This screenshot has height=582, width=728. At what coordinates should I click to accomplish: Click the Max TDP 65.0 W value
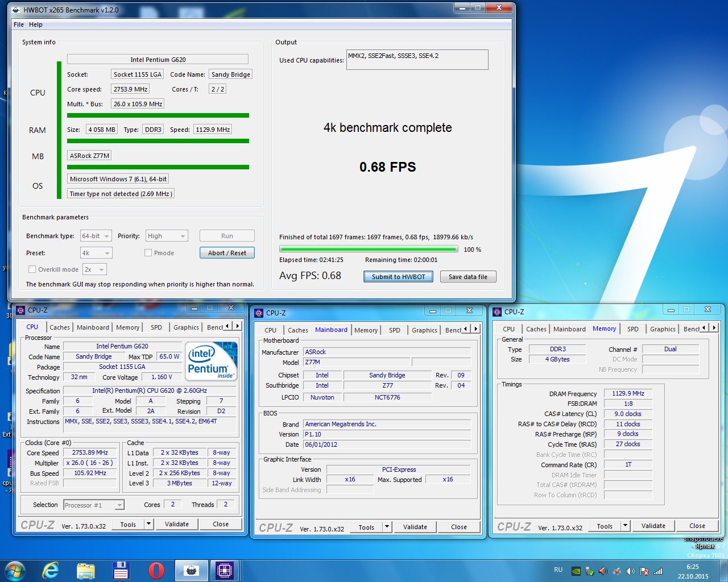(169, 356)
